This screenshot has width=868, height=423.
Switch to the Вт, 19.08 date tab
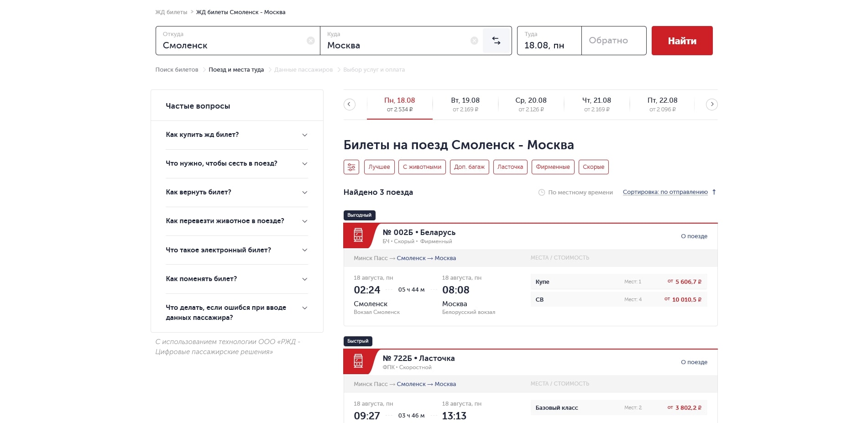pos(465,104)
